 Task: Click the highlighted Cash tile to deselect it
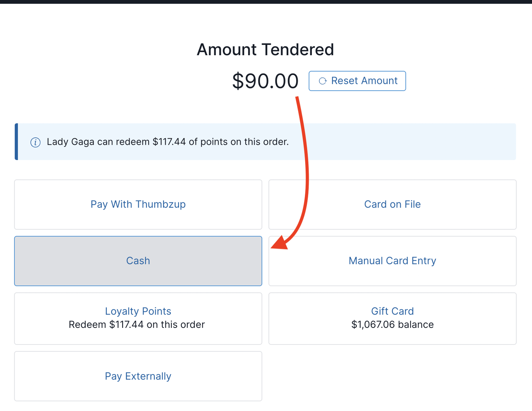click(x=138, y=261)
